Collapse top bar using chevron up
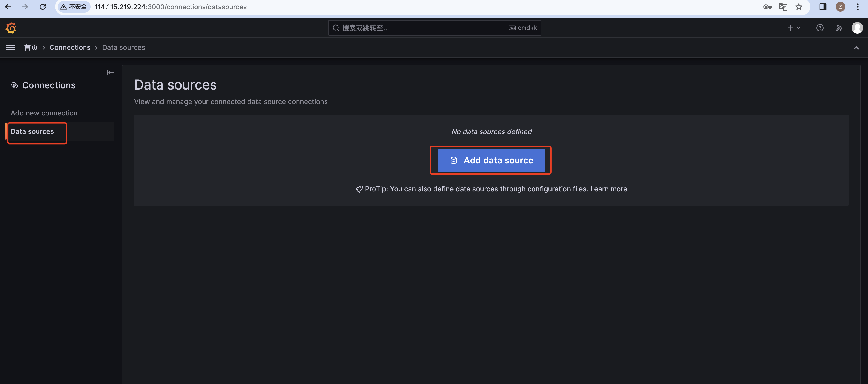 [x=856, y=48]
